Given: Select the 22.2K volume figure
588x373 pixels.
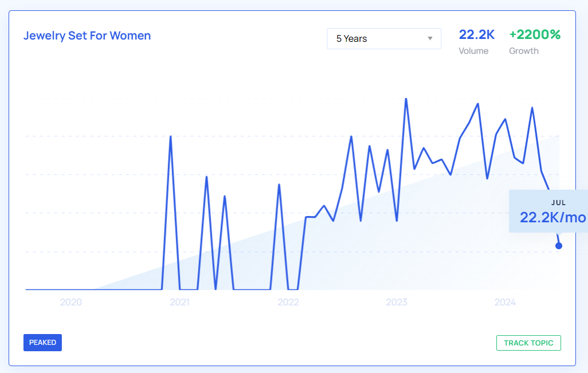Looking at the screenshot, I should tap(476, 34).
